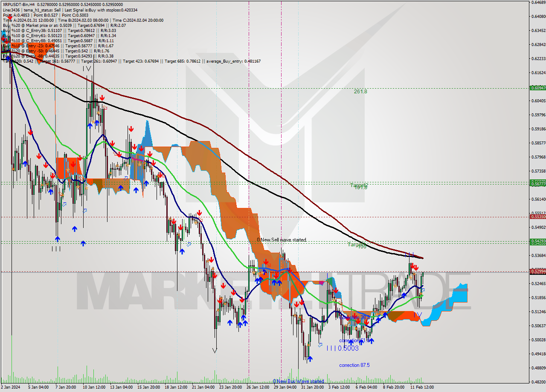
Task: Click the green 0.54293 price tag
Action: (537, 241)
